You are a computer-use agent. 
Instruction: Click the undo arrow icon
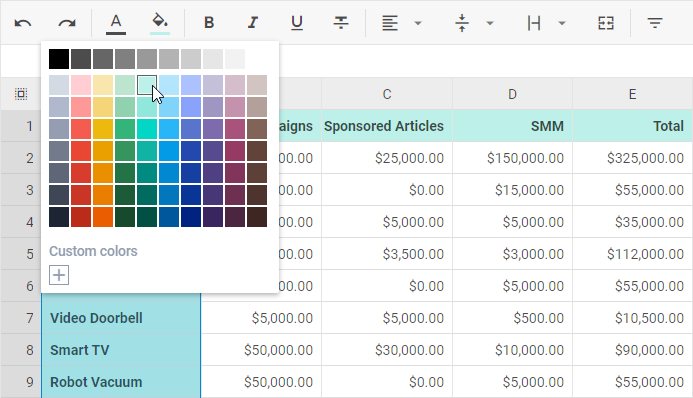click(23, 23)
